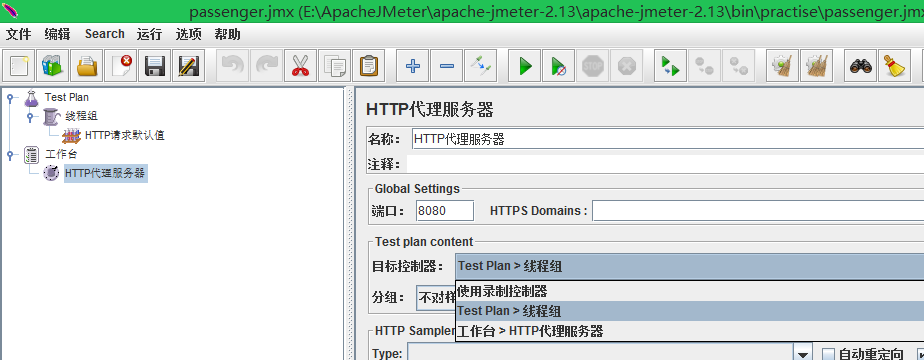Open the 分组 dropdown

click(435, 298)
